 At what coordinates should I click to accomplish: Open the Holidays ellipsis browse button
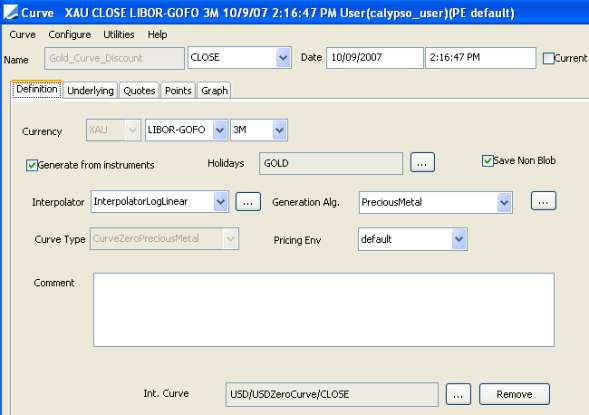point(422,162)
